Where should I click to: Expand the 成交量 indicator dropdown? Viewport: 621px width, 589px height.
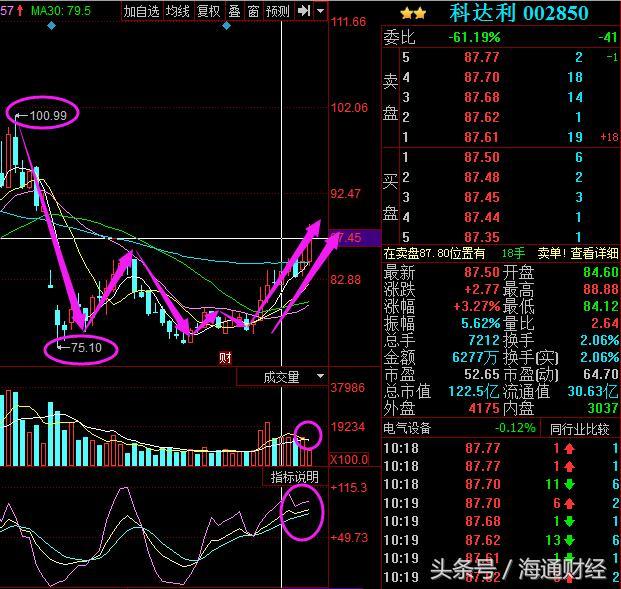(320, 377)
